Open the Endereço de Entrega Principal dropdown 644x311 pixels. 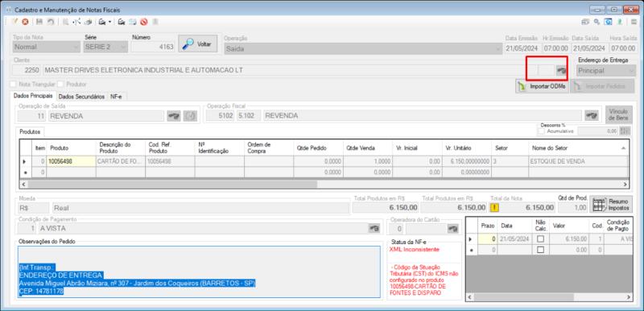pos(606,70)
